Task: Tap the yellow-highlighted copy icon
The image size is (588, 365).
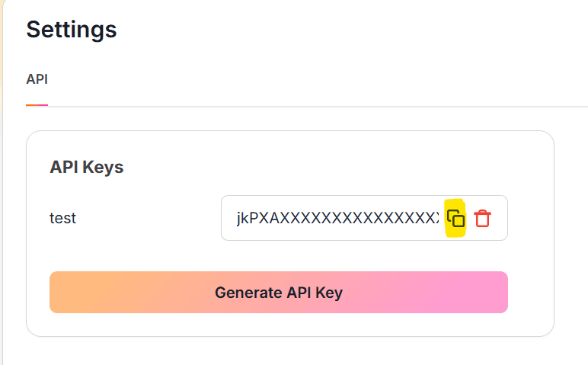Action: pyautogui.click(x=455, y=219)
